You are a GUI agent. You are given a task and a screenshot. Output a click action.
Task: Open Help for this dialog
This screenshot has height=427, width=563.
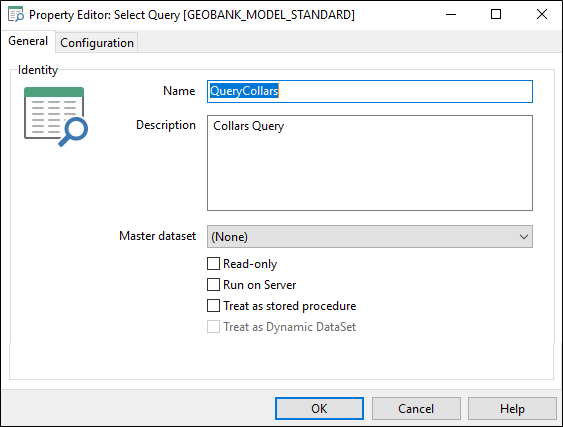[x=512, y=408]
